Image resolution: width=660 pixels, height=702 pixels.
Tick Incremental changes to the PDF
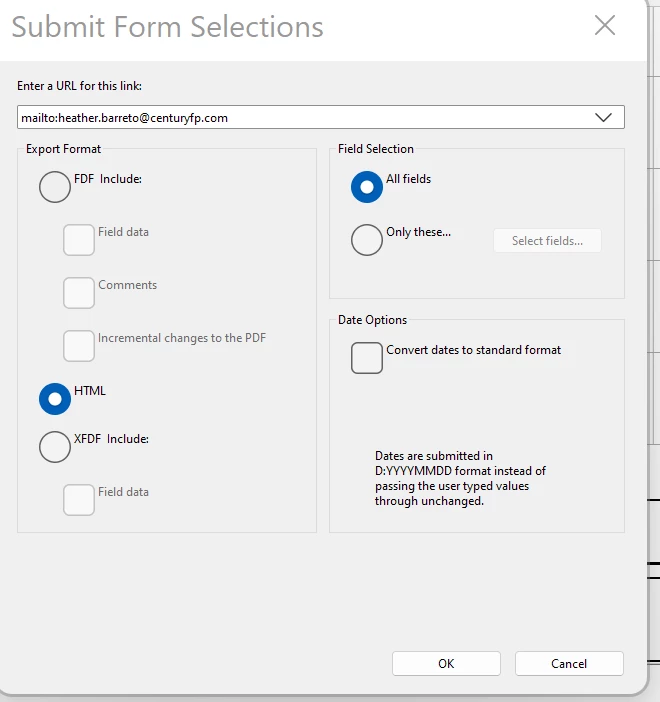[x=79, y=346]
